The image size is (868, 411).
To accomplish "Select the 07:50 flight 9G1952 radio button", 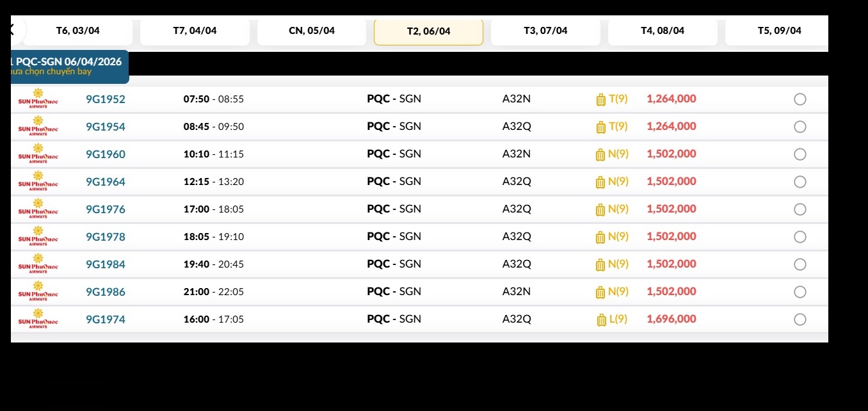I will point(800,99).
